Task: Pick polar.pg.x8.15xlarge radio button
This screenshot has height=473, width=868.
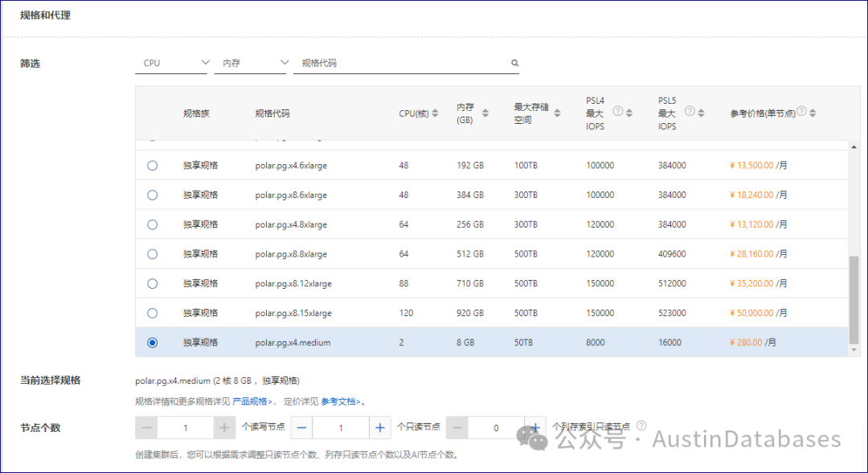Action: (152, 313)
